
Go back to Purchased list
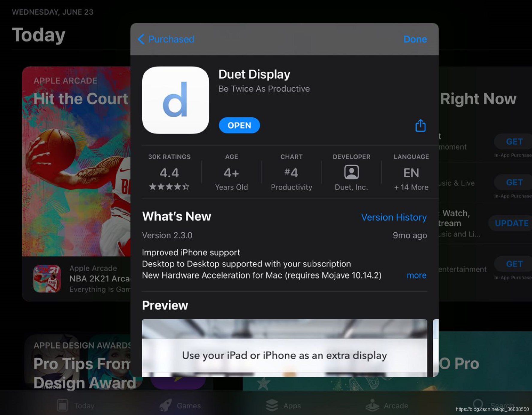(166, 39)
